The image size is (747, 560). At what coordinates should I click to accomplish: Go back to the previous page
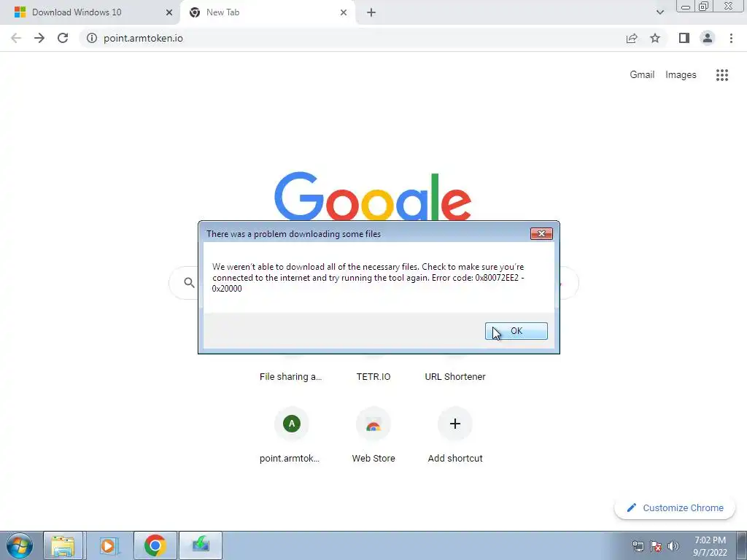(x=16, y=38)
